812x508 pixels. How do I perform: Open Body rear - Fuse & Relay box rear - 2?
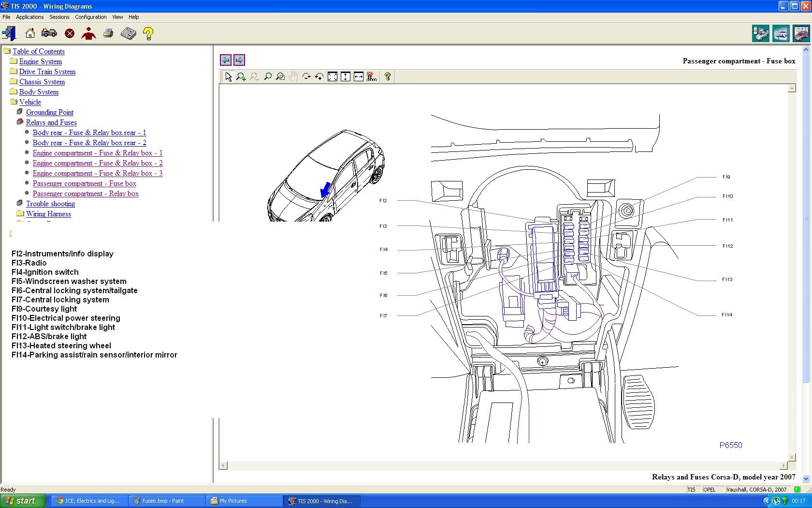coord(89,143)
